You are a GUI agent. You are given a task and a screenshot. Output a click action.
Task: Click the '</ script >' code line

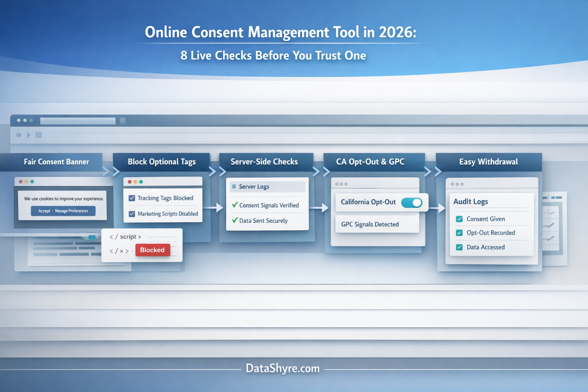point(125,237)
